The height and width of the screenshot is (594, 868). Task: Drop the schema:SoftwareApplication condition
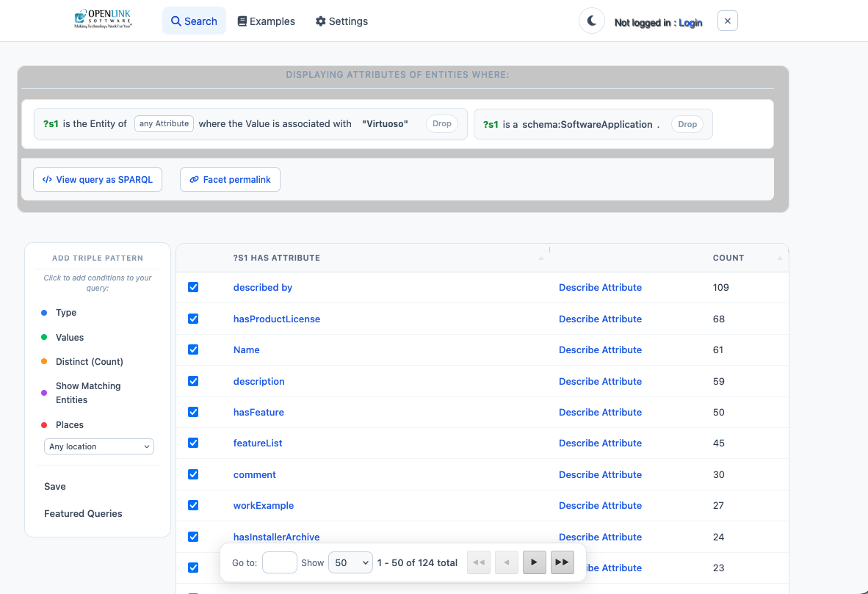pos(687,124)
